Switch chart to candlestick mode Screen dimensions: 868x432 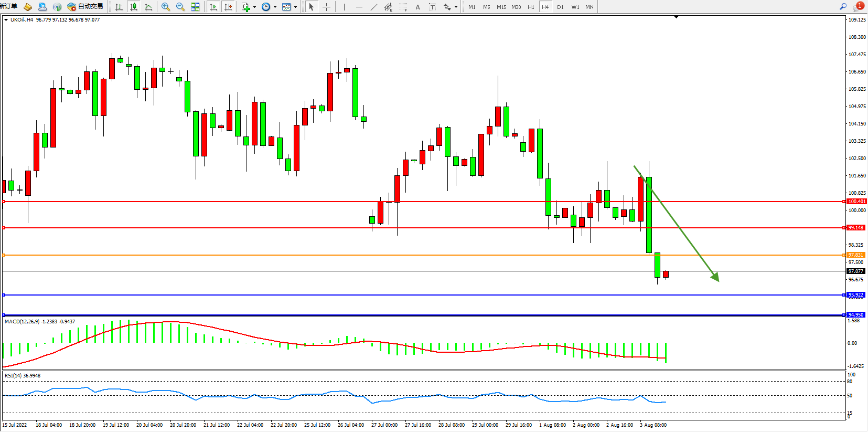134,7
